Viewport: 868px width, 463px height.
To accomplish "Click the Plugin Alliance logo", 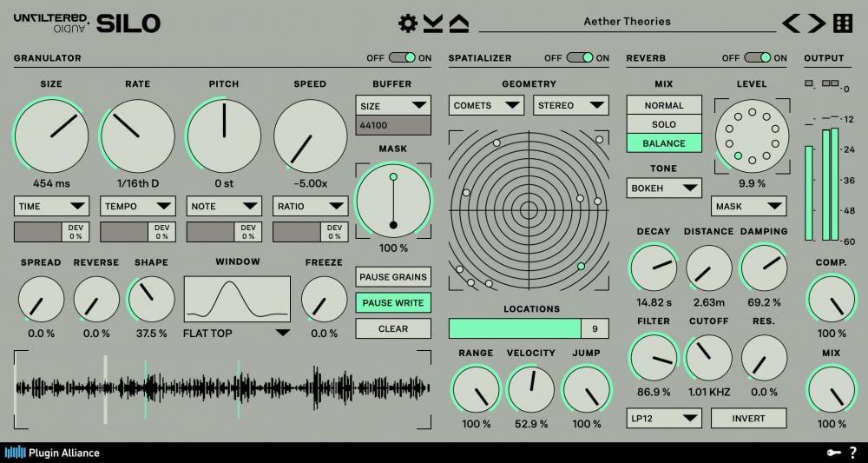I will coord(52,453).
